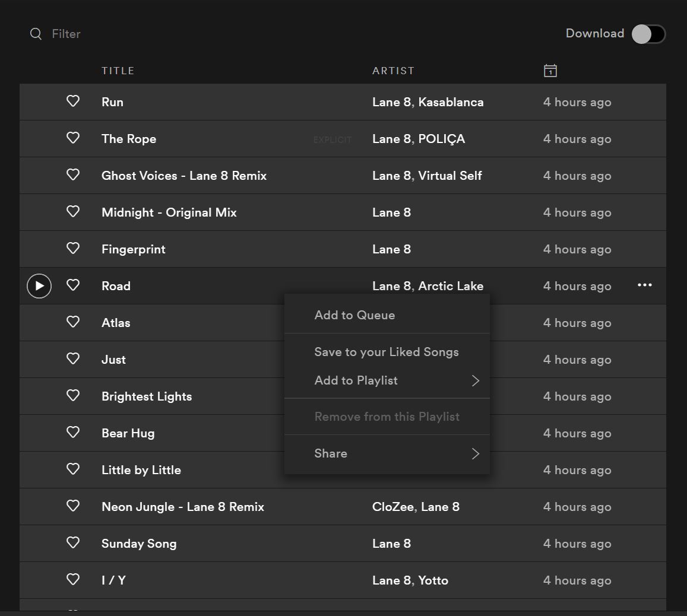Open artist link Lane 8, Virtual Self
The width and height of the screenshot is (687, 616).
point(427,176)
